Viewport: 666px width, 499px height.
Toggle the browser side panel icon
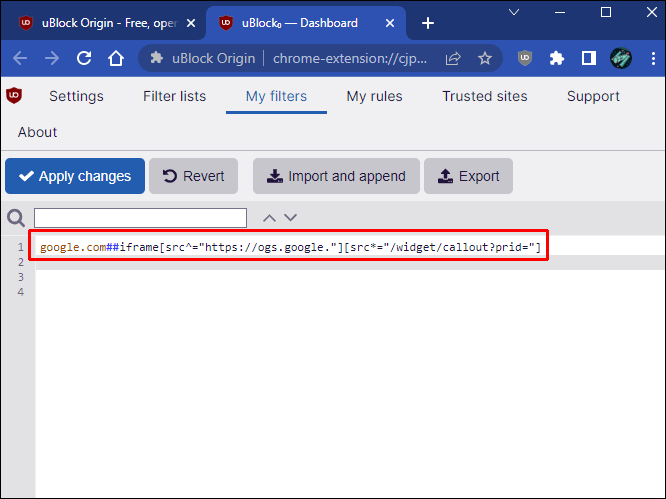pos(589,58)
